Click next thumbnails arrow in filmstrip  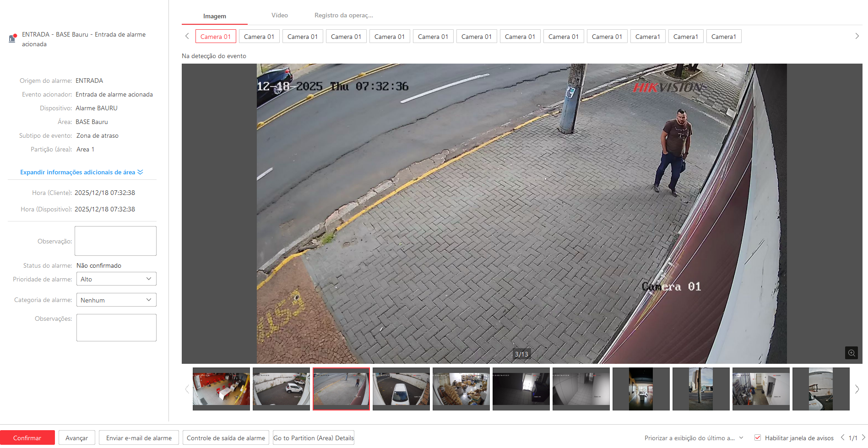point(857,389)
